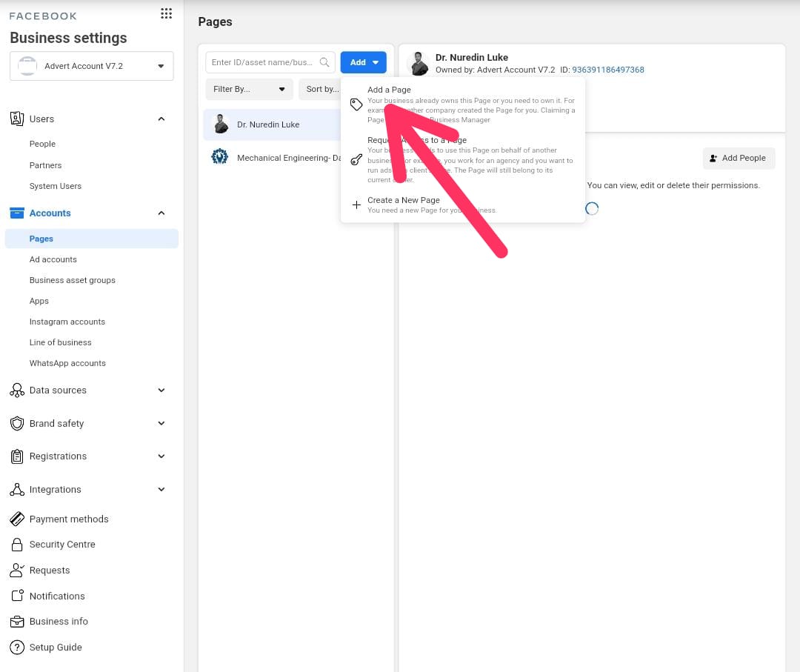The image size is (800, 672).
Task: Click the Payment methods card icon
Action: (x=17, y=519)
